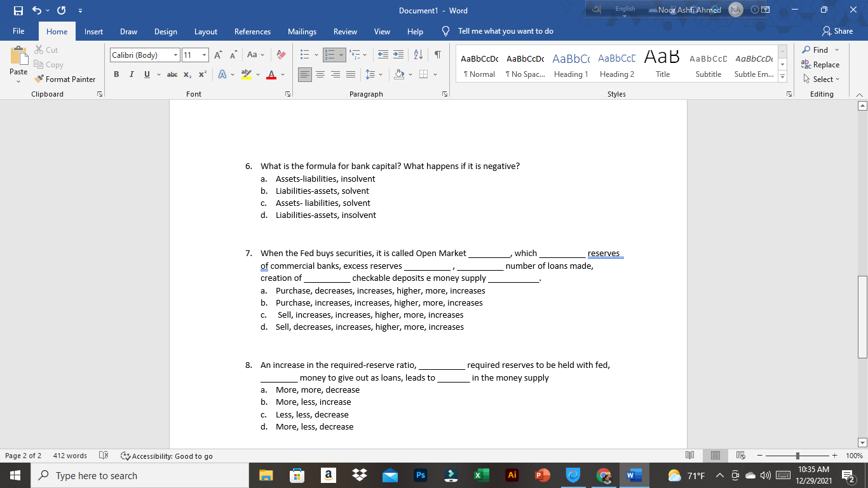Apply Subscript to the selection
The image size is (868, 488).
pyautogui.click(x=187, y=74)
